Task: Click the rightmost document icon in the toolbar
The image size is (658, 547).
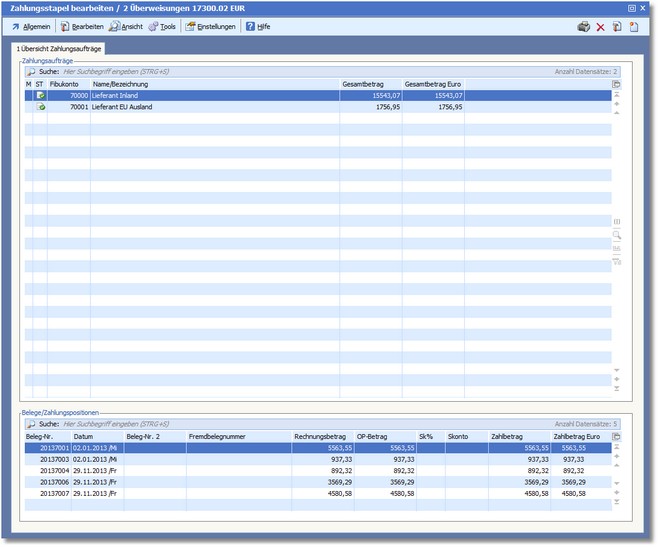Action: [x=634, y=27]
